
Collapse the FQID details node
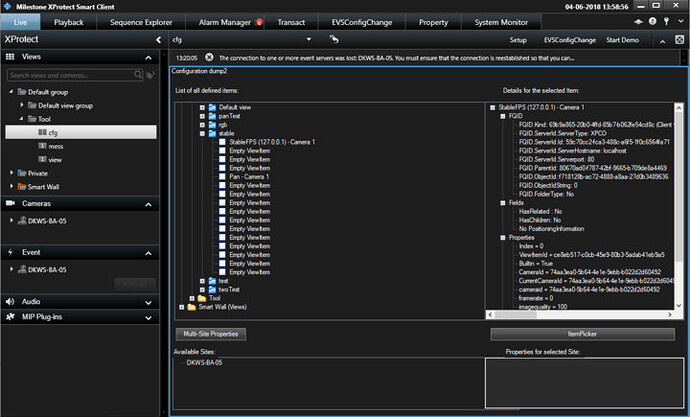click(503, 116)
